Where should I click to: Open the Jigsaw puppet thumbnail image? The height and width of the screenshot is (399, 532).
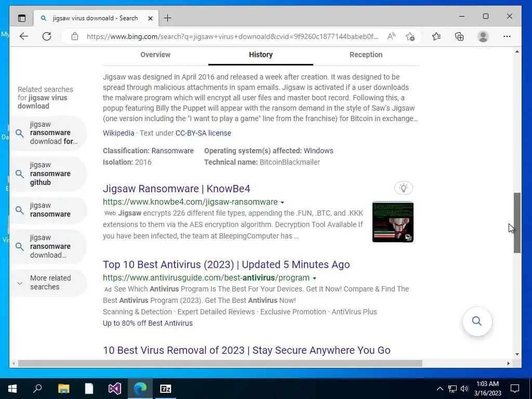(x=393, y=222)
